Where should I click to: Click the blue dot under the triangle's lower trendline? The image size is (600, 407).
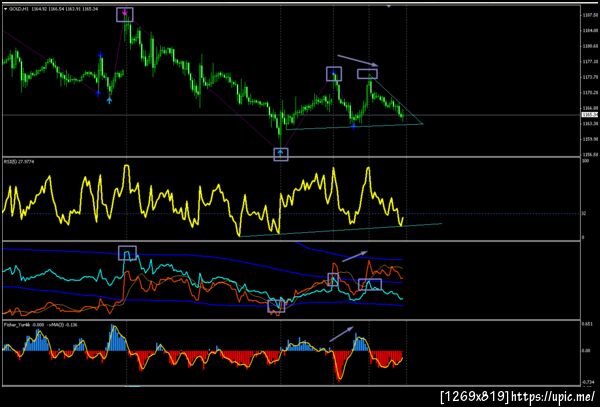pyautogui.click(x=354, y=127)
